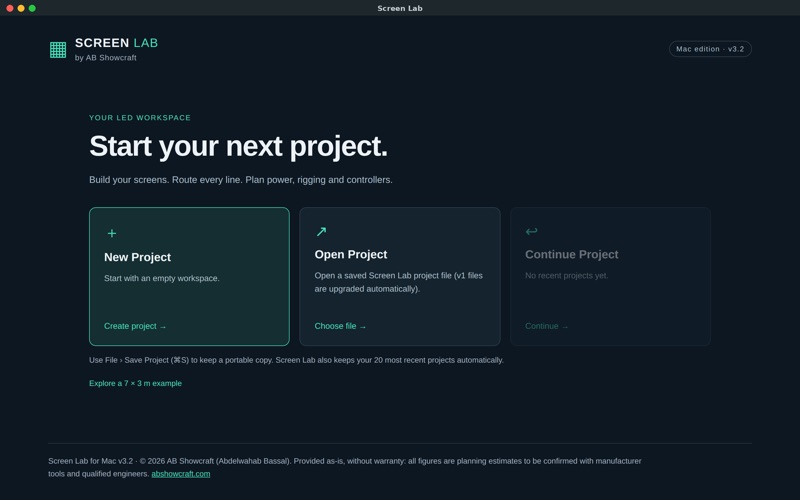This screenshot has height=500, width=800.
Task: Click 'No recent projects yet.' text
Action: [566, 276]
